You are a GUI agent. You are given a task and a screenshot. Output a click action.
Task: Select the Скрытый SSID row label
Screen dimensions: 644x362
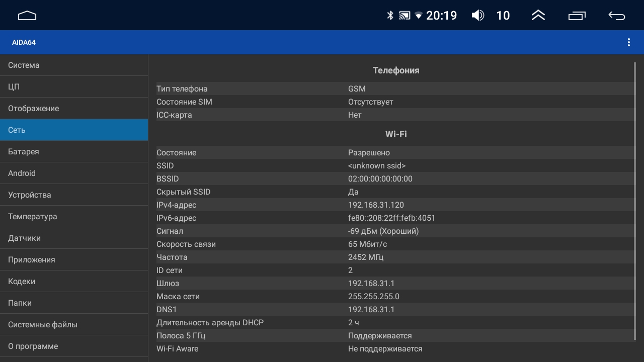pos(184,192)
